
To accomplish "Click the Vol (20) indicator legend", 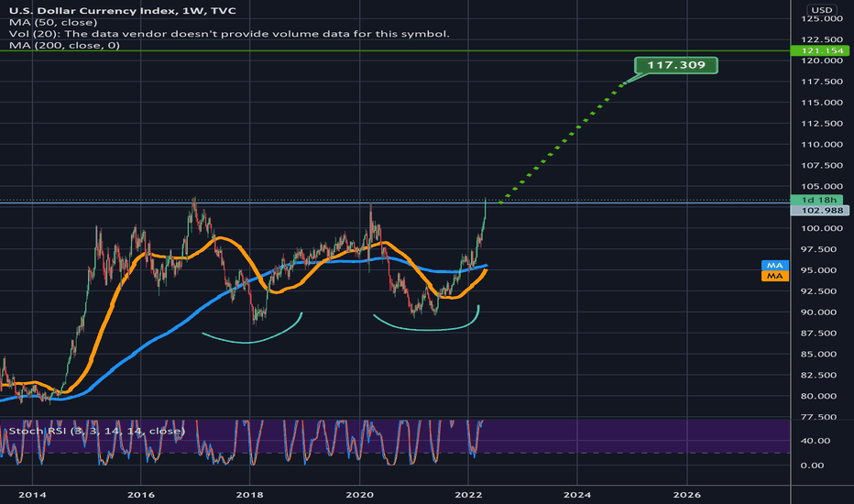I will pyautogui.click(x=229, y=34).
